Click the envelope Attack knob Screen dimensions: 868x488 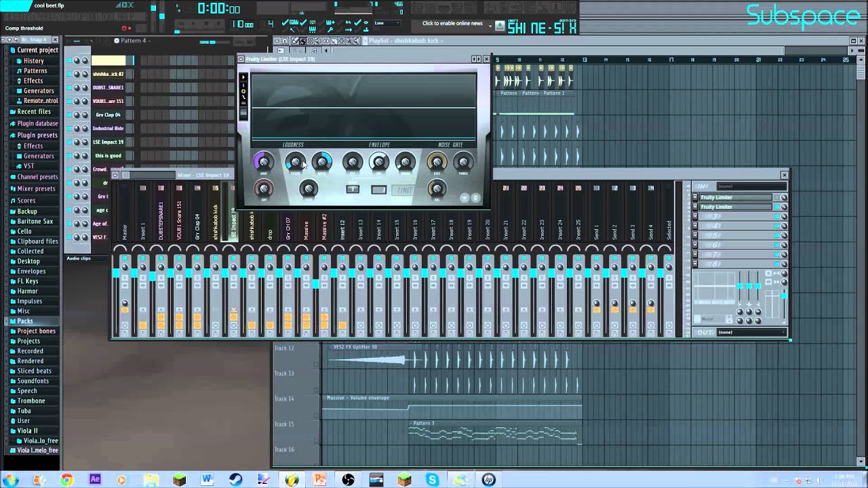click(352, 162)
